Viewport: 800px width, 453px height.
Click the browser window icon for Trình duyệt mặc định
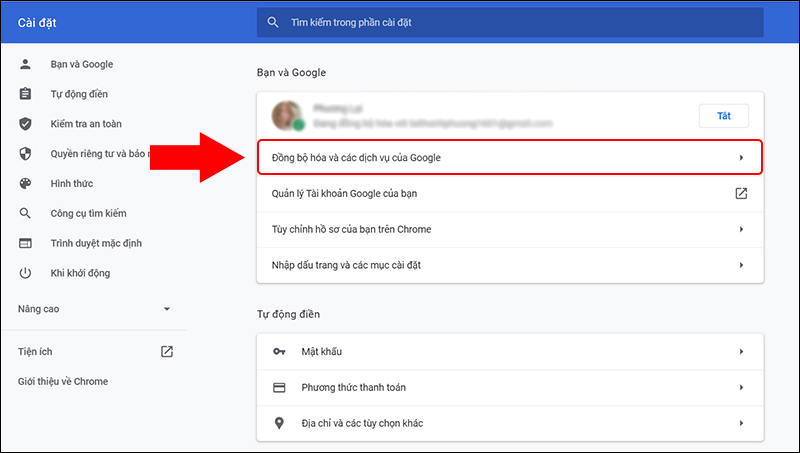point(25,243)
